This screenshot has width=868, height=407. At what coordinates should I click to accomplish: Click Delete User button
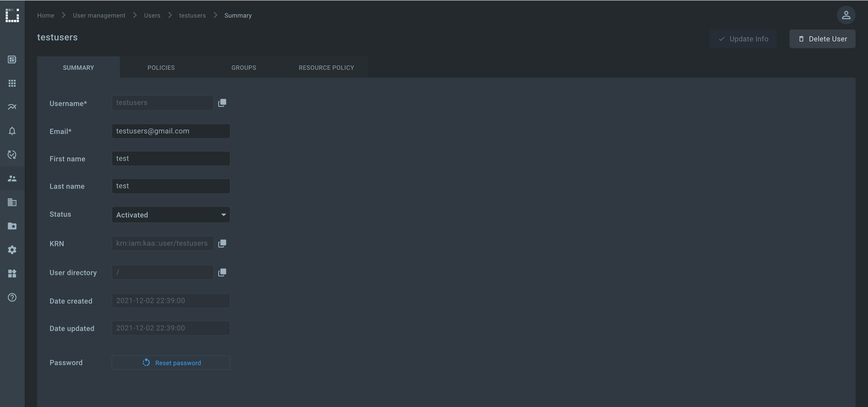click(822, 38)
